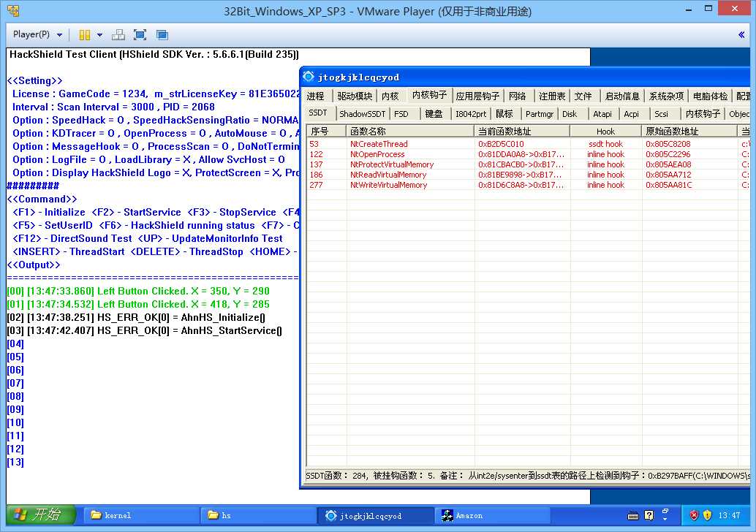Click original address 0x805AA81C

tap(669, 185)
